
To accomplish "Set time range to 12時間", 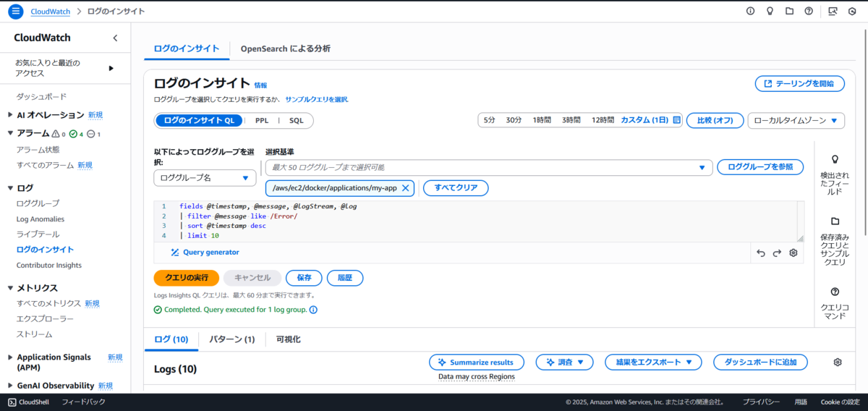I will tap(603, 120).
